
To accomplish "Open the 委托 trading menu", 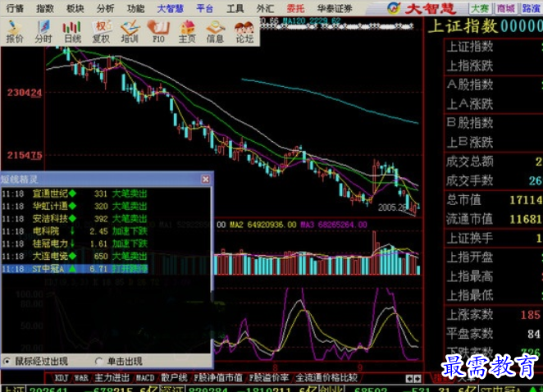I will click(295, 8).
